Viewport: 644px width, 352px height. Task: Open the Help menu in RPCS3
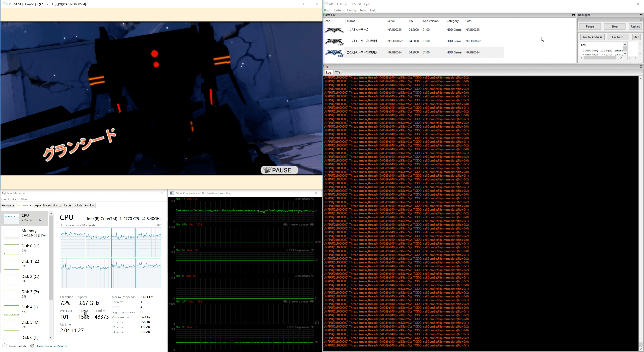pyautogui.click(x=373, y=10)
